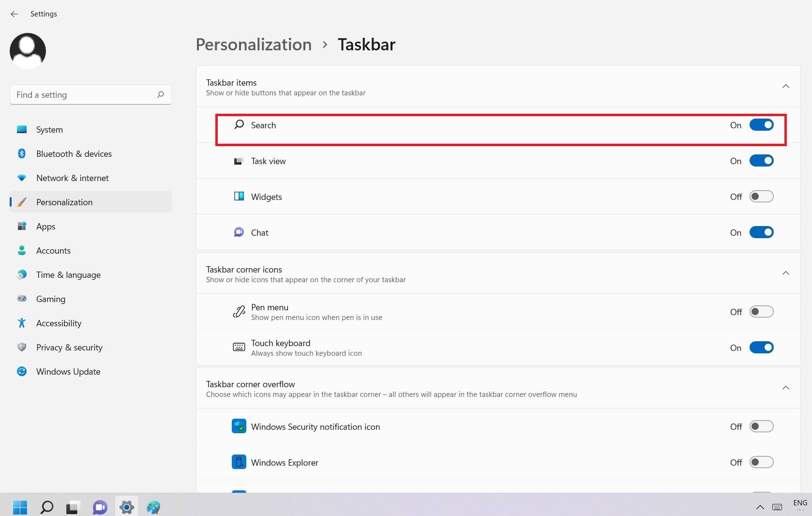Click the Find a setting search box

[x=90, y=94]
